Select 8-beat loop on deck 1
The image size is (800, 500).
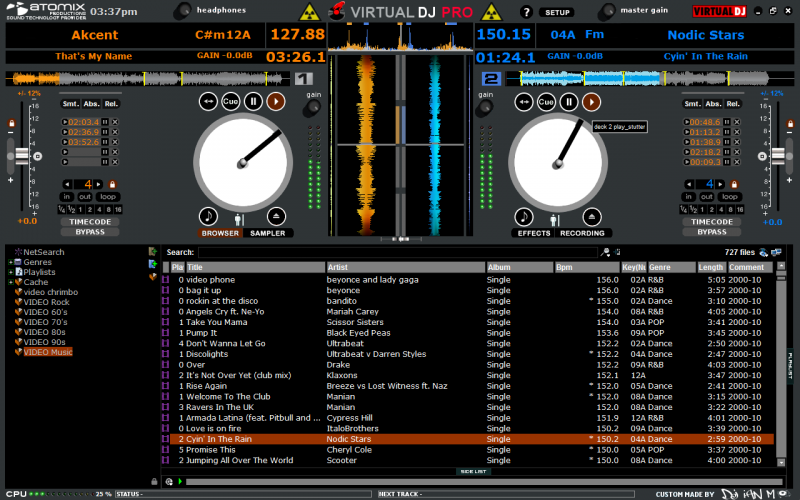click(x=108, y=210)
